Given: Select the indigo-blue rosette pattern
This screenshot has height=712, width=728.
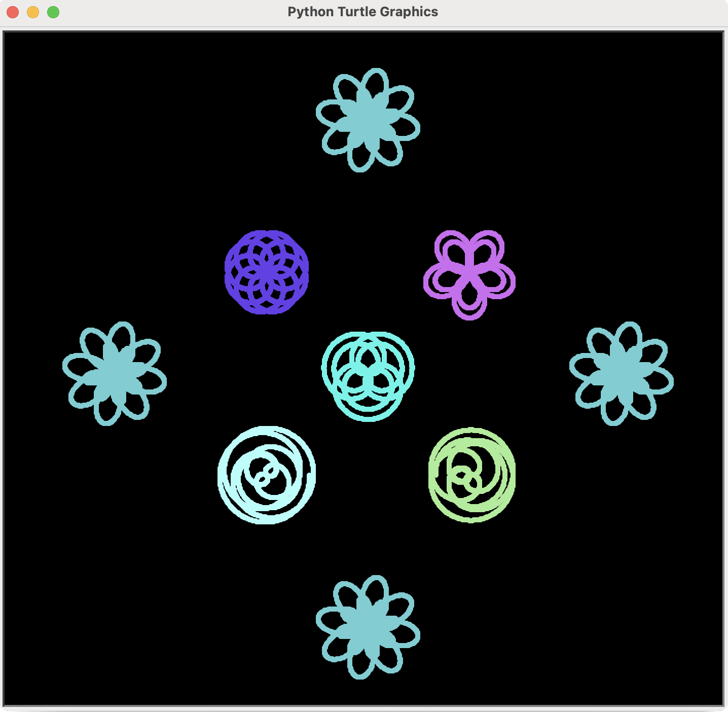Looking at the screenshot, I should [x=267, y=272].
